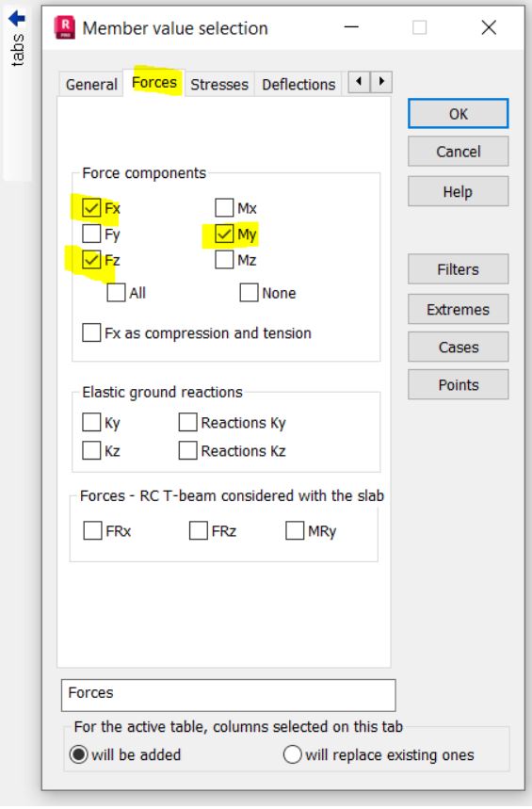Image resolution: width=532 pixels, height=809 pixels.
Task: Uncheck the Fx force component
Action: (91, 208)
